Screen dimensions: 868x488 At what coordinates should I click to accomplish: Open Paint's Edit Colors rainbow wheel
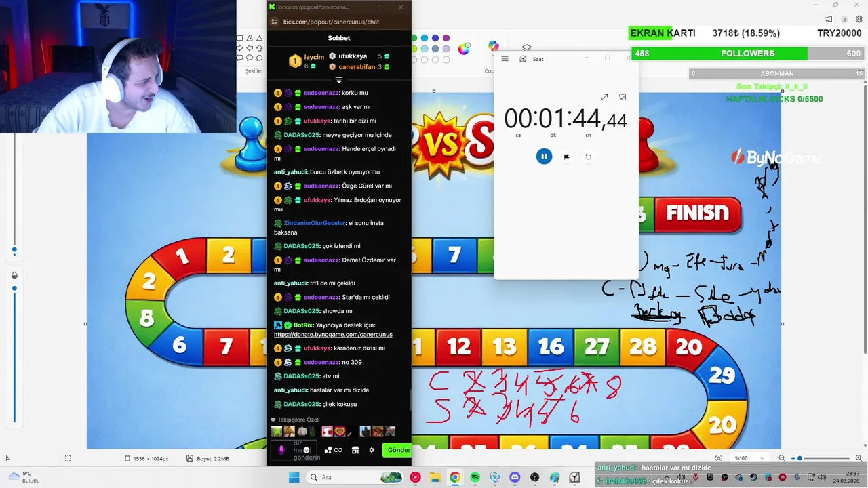click(x=464, y=48)
